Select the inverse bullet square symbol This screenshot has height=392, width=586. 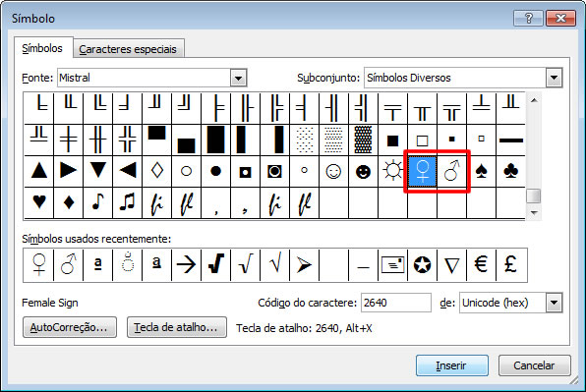click(x=246, y=171)
